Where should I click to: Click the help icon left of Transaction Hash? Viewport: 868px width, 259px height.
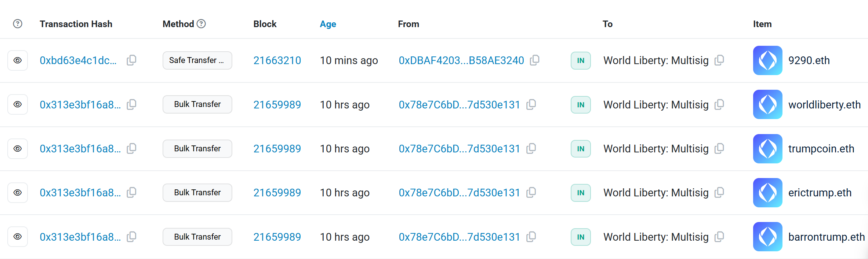click(18, 24)
